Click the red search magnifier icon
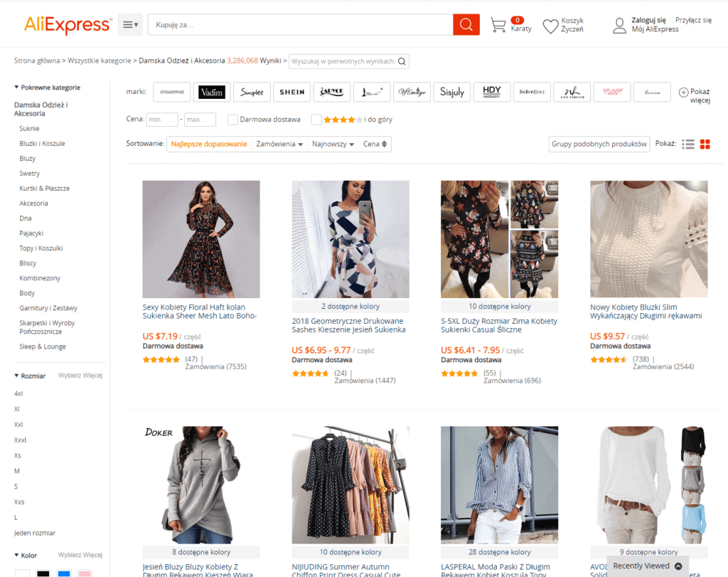The height and width of the screenshot is (577, 728). point(466,24)
